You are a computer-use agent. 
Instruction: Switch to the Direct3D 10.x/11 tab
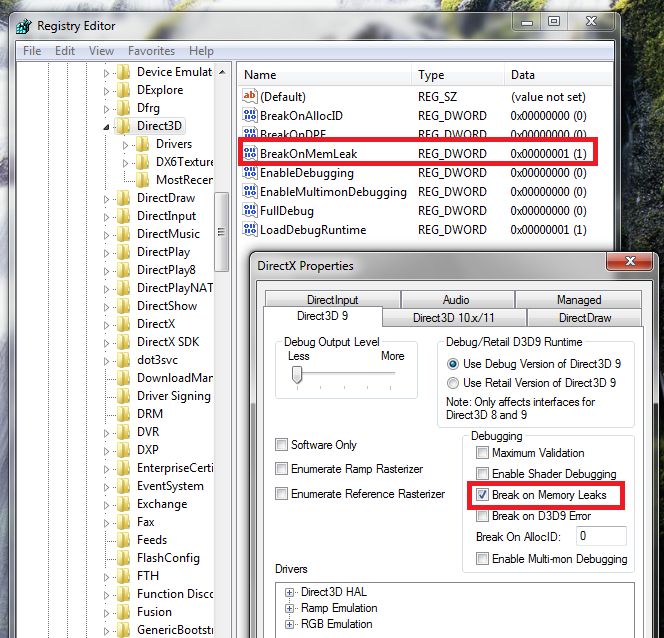point(454,318)
